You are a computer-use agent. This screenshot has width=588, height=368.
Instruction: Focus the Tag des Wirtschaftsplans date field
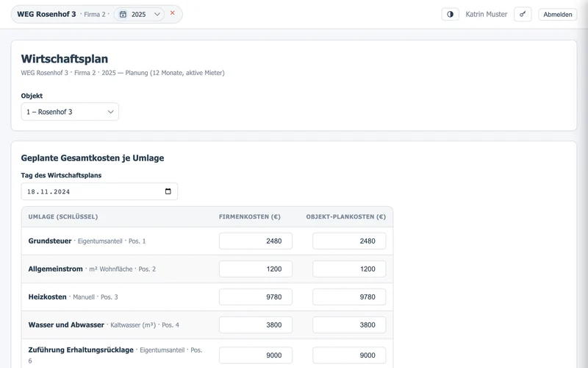point(99,191)
